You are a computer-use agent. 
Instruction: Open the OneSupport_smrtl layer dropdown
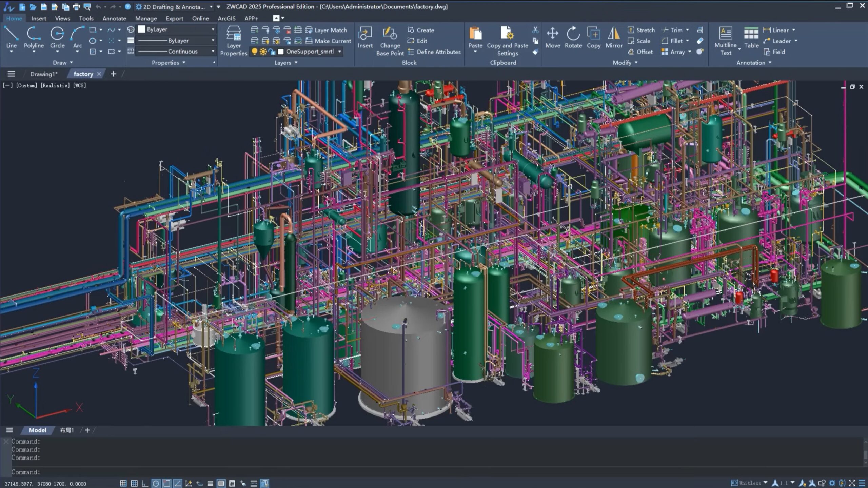click(x=339, y=52)
